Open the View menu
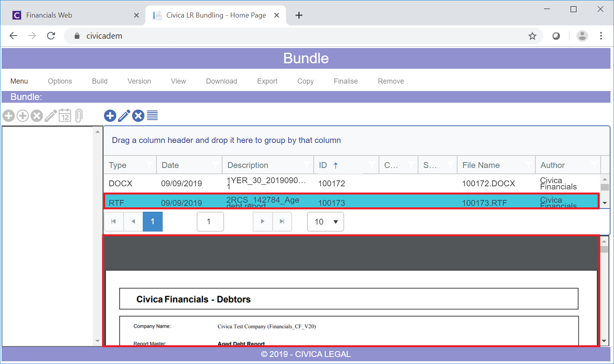Image resolution: width=614 pixels, height=364 pixels. (178, 81)
